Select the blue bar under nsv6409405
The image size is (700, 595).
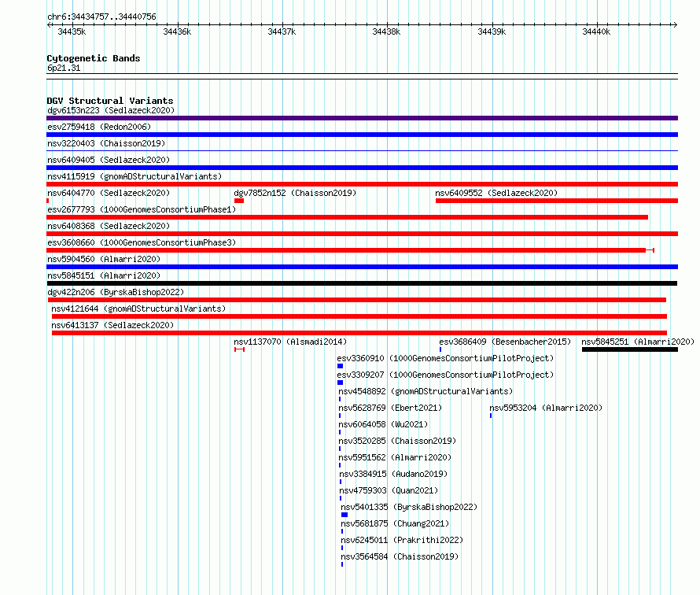tap(362, 168)
